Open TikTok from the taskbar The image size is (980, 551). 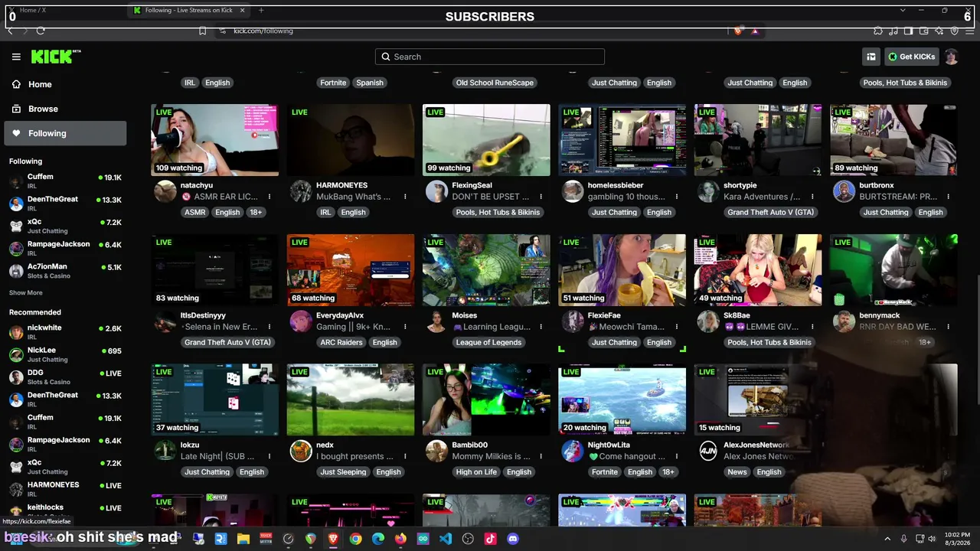coord(490,539)
